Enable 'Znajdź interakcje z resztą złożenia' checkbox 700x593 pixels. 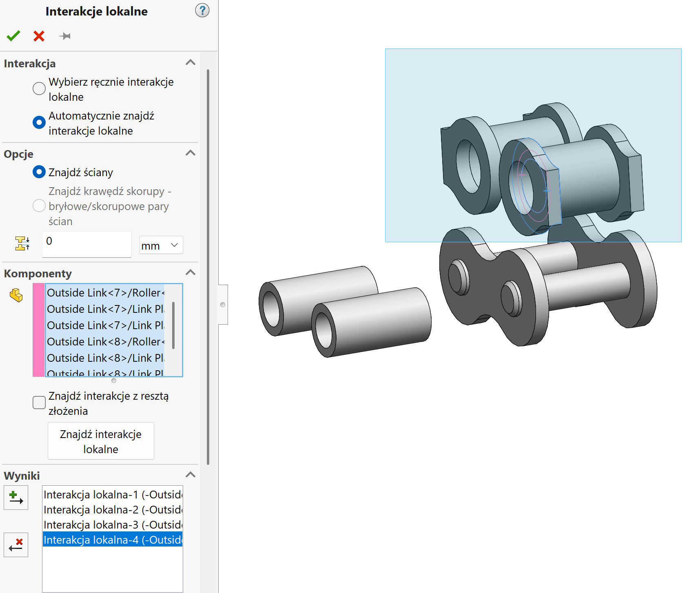[39, 403]
